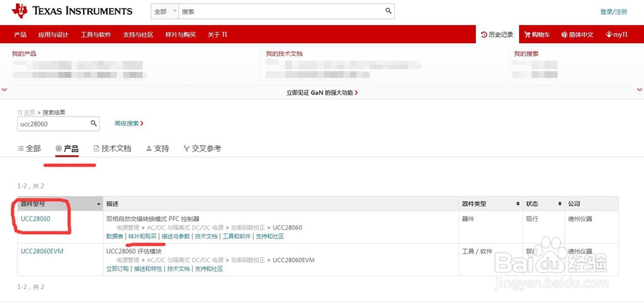
Task: Switch language via 简体中文
Action: 578,35
